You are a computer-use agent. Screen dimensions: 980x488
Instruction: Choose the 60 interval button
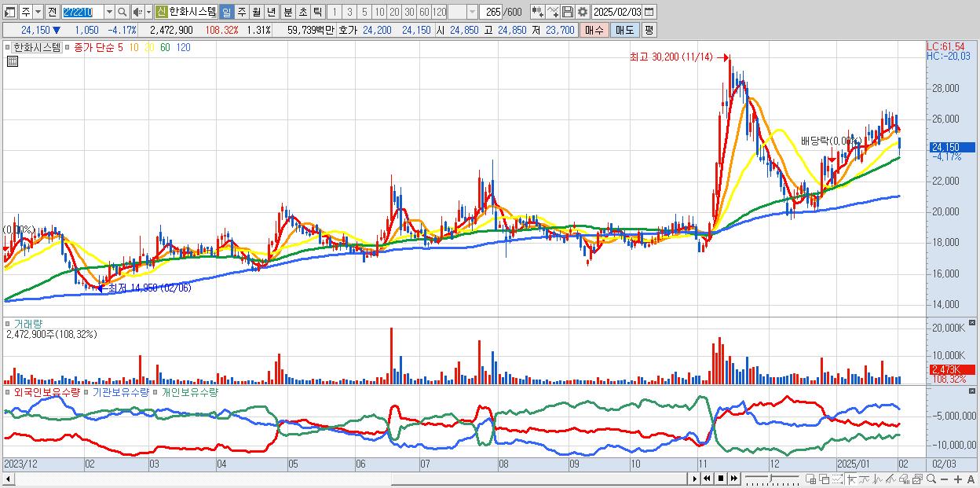(x=424, y=12)
